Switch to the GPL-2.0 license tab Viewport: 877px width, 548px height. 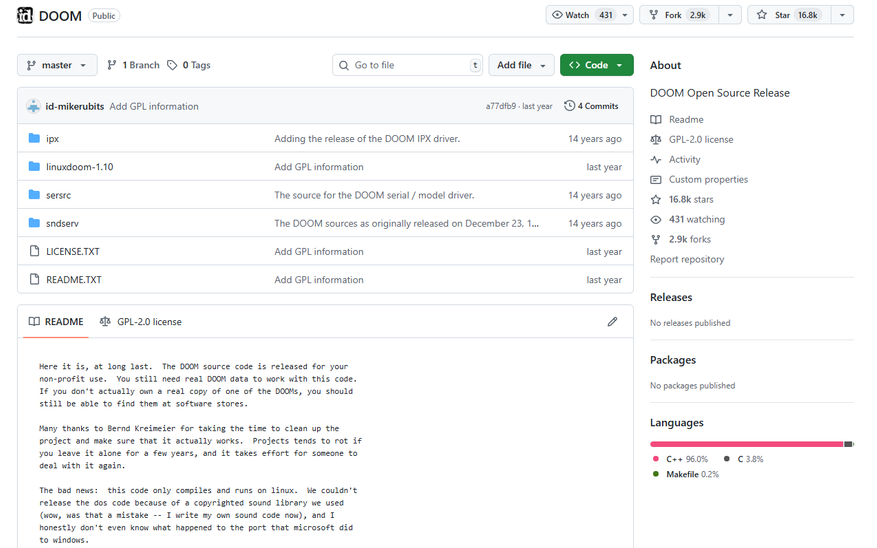coord(141,322)
